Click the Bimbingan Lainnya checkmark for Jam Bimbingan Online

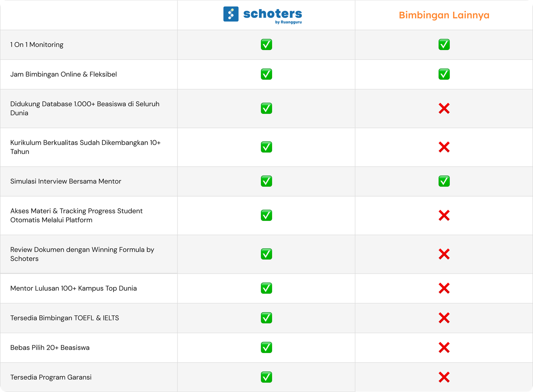tap(444, 74)
